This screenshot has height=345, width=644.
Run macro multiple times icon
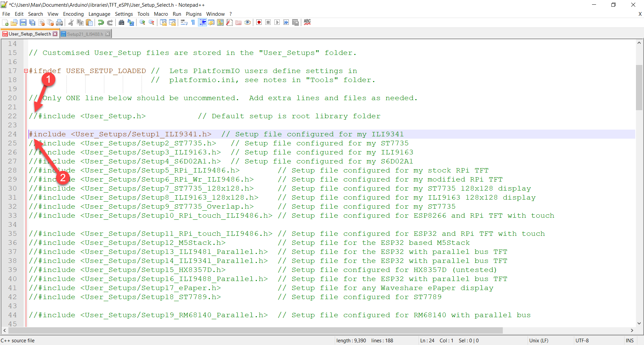pos(286,22)
